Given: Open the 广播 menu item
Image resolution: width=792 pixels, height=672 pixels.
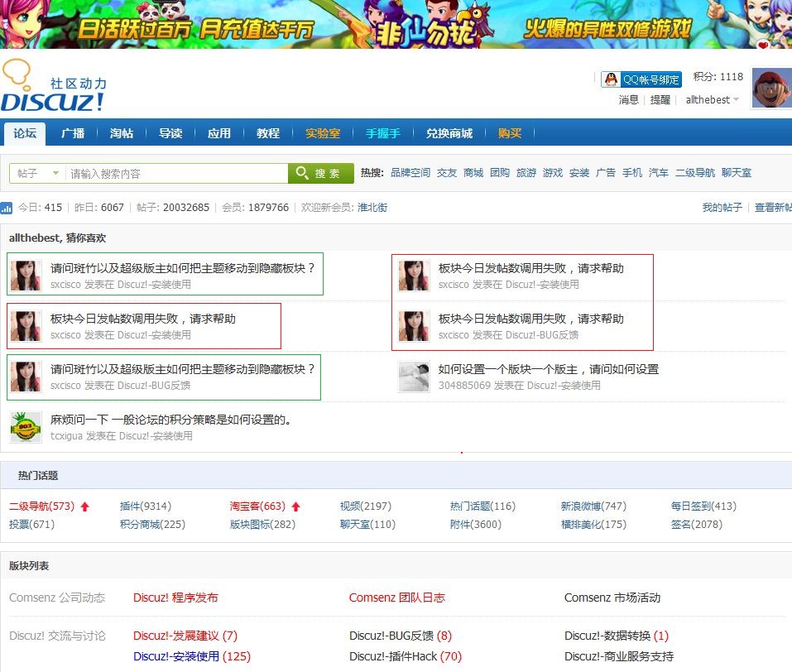Looking at the screenshot, I should click(73, 133).
